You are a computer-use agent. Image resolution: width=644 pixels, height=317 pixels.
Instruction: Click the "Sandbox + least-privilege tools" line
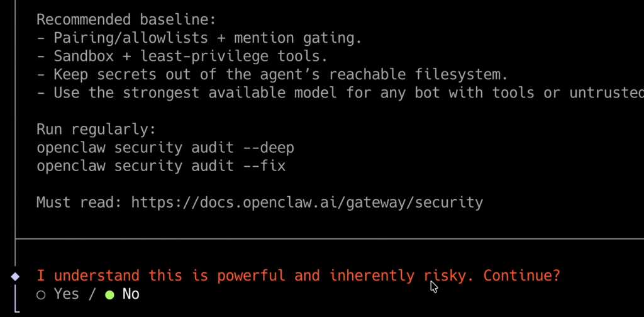point(182,56)
